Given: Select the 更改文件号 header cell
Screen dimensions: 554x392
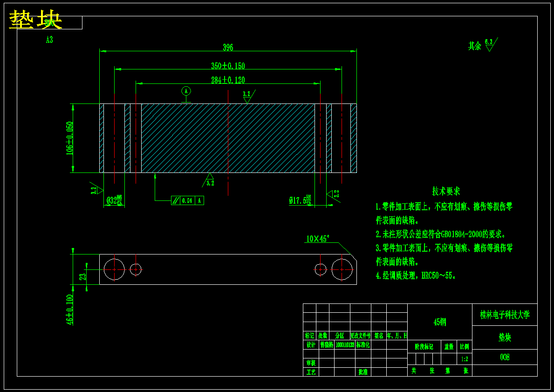Looking at the screenshot, I should (x=360, y=336).
